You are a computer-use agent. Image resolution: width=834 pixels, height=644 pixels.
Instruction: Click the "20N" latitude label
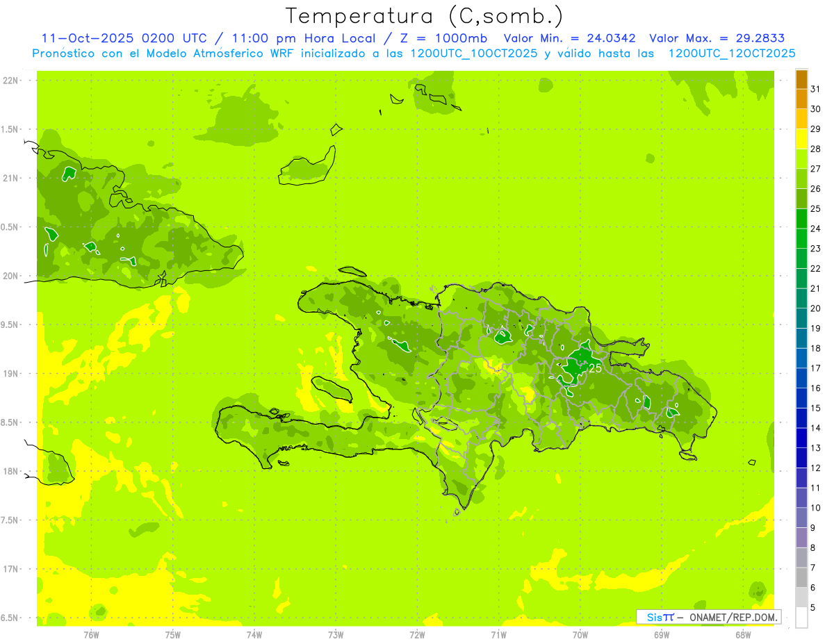10,276
